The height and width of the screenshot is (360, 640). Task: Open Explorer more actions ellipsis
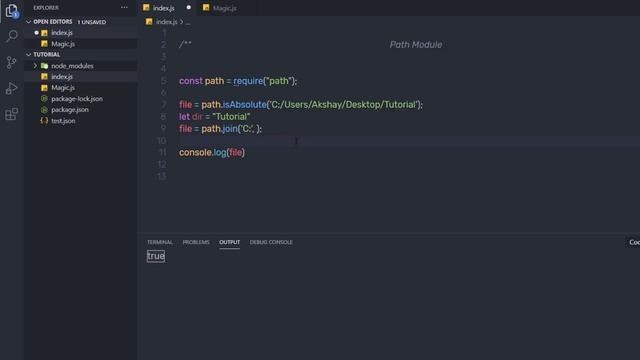click(124, 7)
